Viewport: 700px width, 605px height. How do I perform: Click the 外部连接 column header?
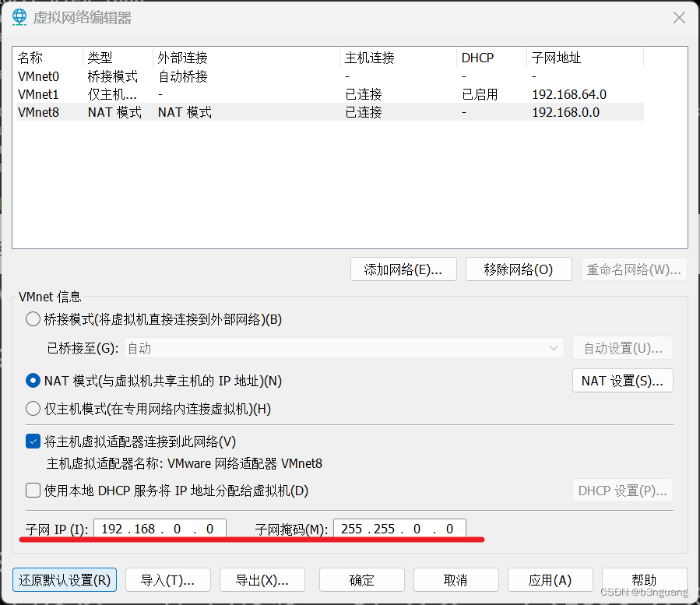[246, 58]
